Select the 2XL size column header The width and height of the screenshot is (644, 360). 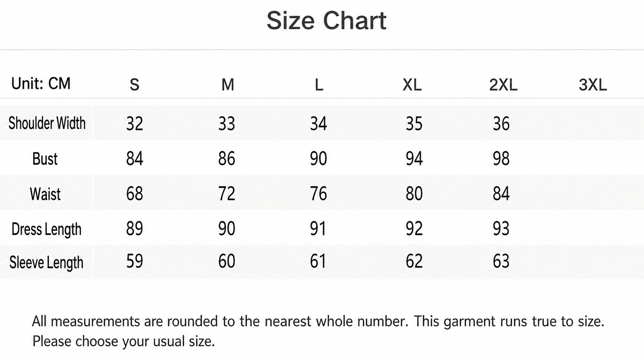pyautogui.click(x=503, y=85)
